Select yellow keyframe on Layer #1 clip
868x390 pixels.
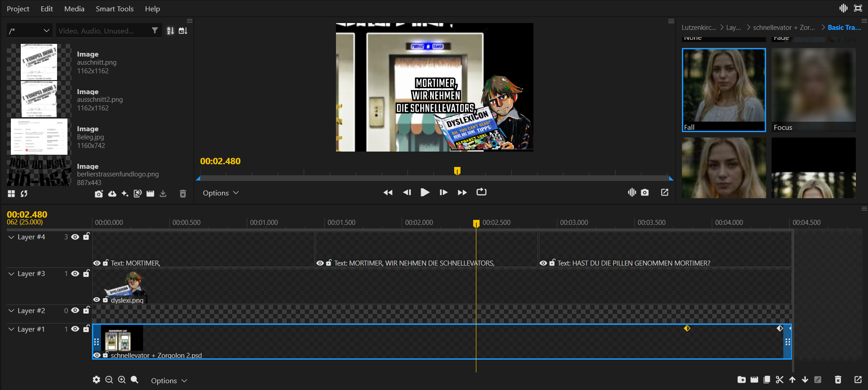[687, 328]
